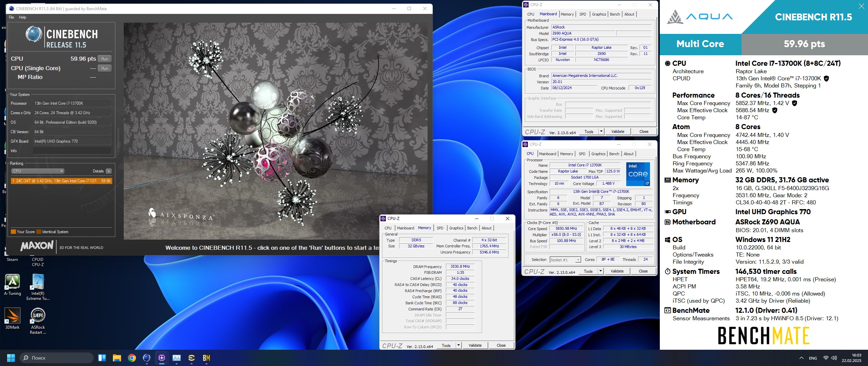The height and width of the screenshot is (366, 868).
Task: Open 3DMark desktop shortcut
Action: [13, 319]
